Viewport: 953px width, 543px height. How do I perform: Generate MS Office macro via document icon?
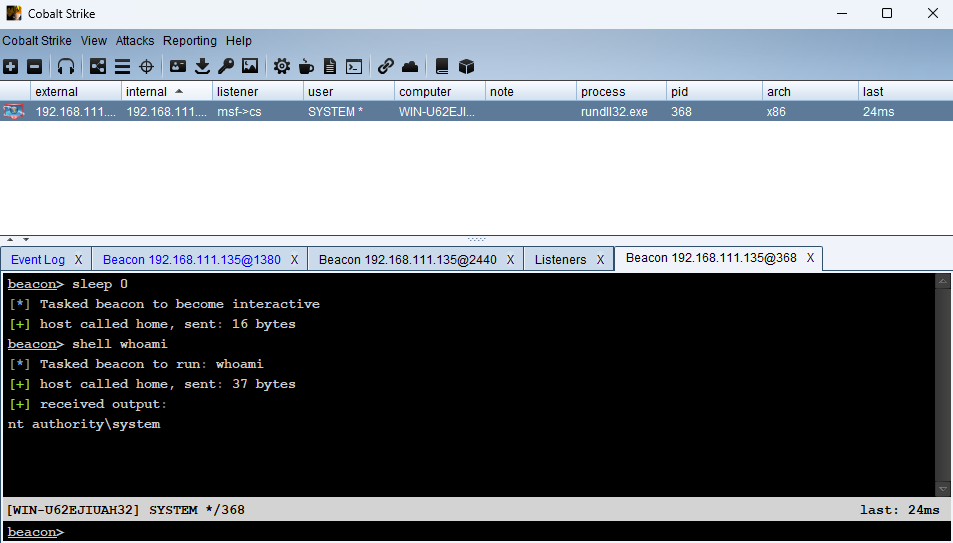tap(330, 66)
